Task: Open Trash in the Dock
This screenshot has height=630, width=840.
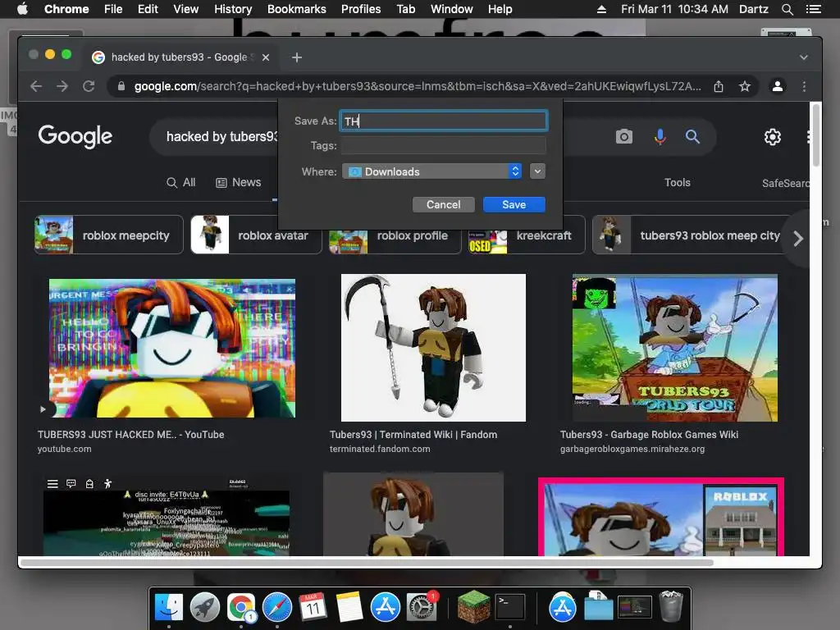Action: 671,607
